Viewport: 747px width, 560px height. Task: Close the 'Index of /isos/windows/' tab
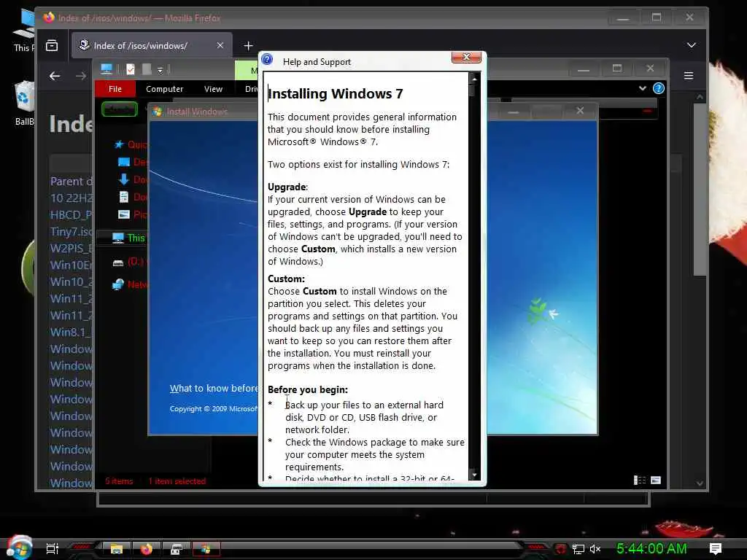(x=220, y=45)
